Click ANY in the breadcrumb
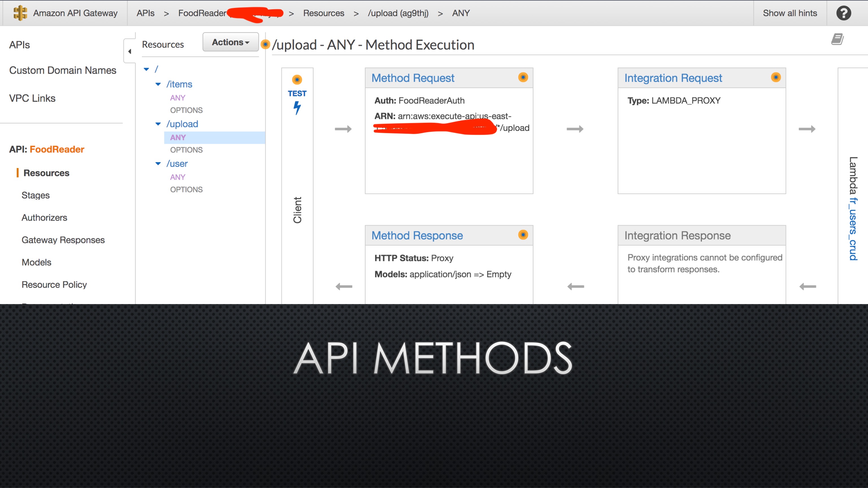This screenshot has height=488, width=868. point(461,13)
